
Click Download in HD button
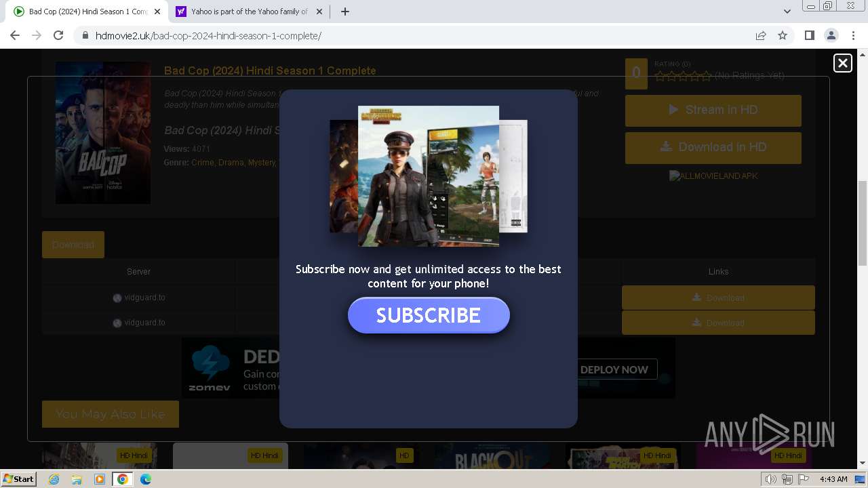pyautogui.click(x=713, y=147)
